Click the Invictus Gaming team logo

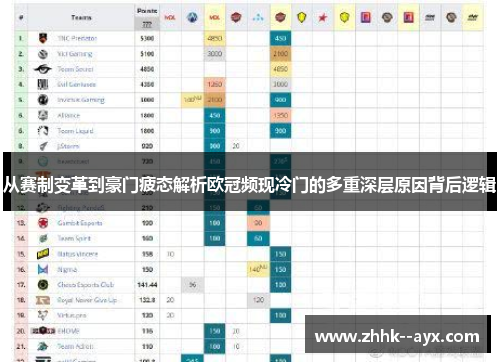pos(43,100)
